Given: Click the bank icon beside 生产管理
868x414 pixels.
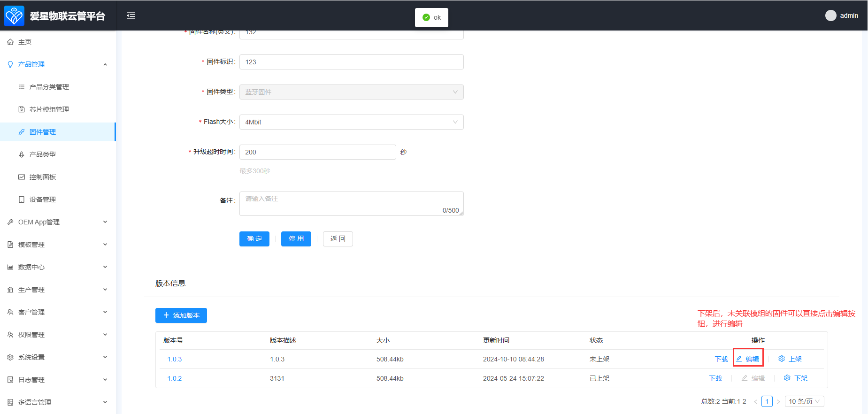Looking at the screenshot, I should pyautogui.click(x=10, y=290).
